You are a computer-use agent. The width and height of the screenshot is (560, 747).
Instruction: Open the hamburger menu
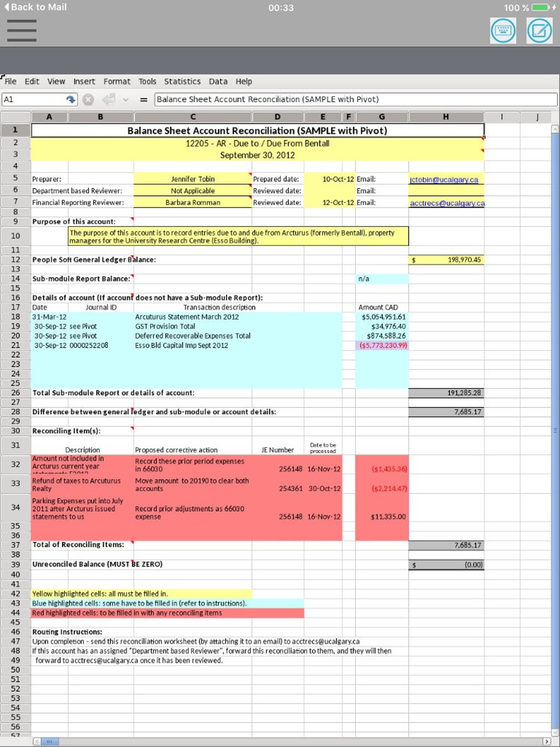click(22, 30)
